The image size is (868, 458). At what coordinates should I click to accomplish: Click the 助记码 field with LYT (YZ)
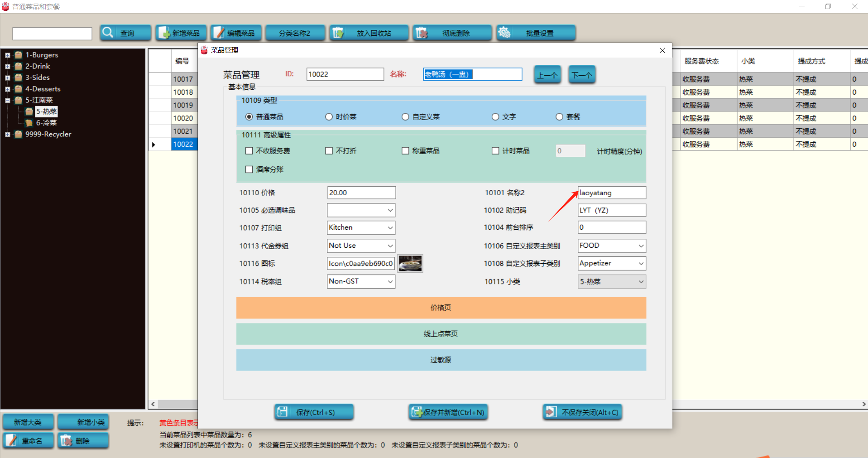click(612, 210)
